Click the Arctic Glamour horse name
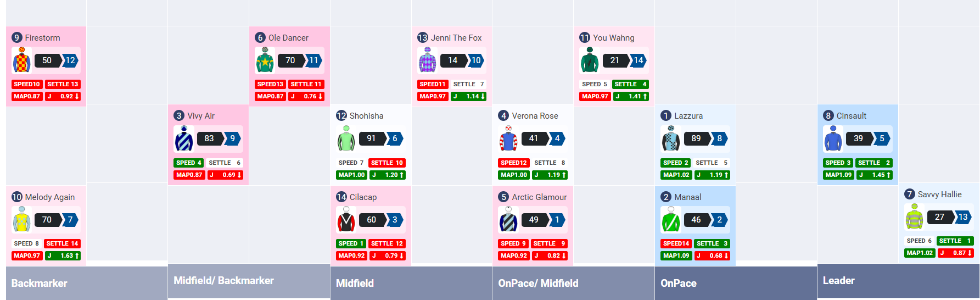Screen dimensions: 980x300 point(539,197)
